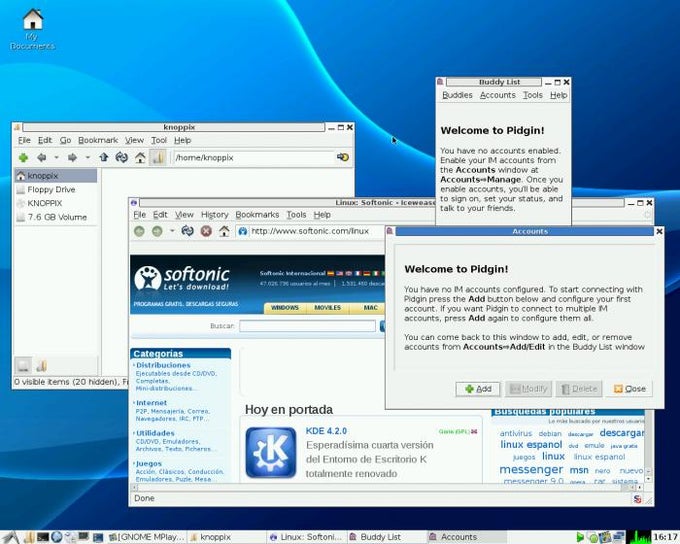Open Buddy List Accounts menu
This screenshot has width=680, height=544.
tap(497, 95)
